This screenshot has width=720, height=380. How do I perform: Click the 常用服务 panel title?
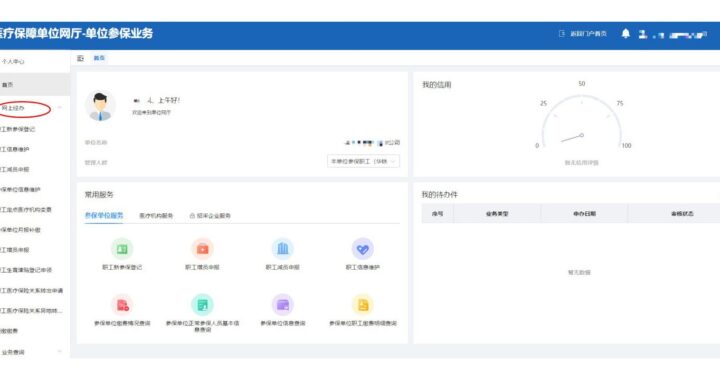click(x=99, y=195)
